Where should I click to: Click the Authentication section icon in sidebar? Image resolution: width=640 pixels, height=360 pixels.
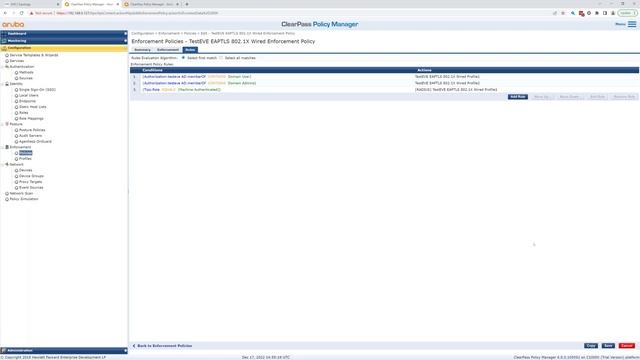tap(7, 67)
